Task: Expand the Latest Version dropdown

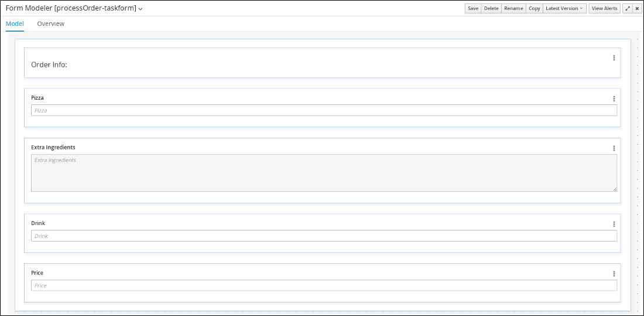Action: 564,8
